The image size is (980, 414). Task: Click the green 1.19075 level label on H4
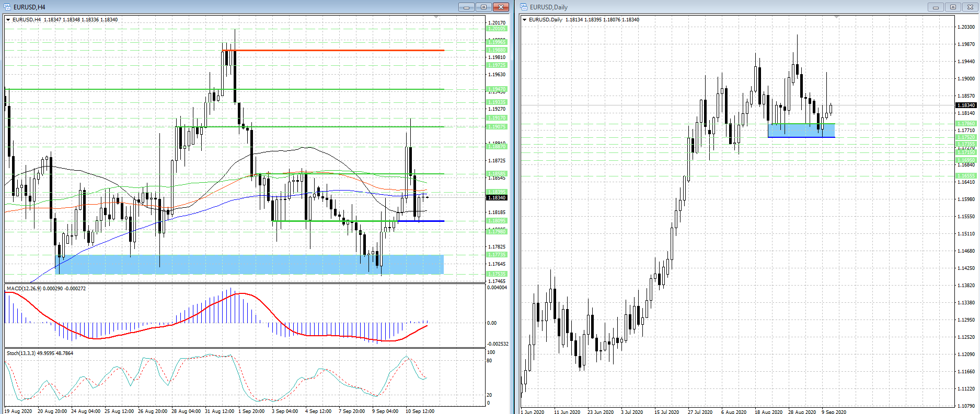pyautogui.click(x=497, y=127)
